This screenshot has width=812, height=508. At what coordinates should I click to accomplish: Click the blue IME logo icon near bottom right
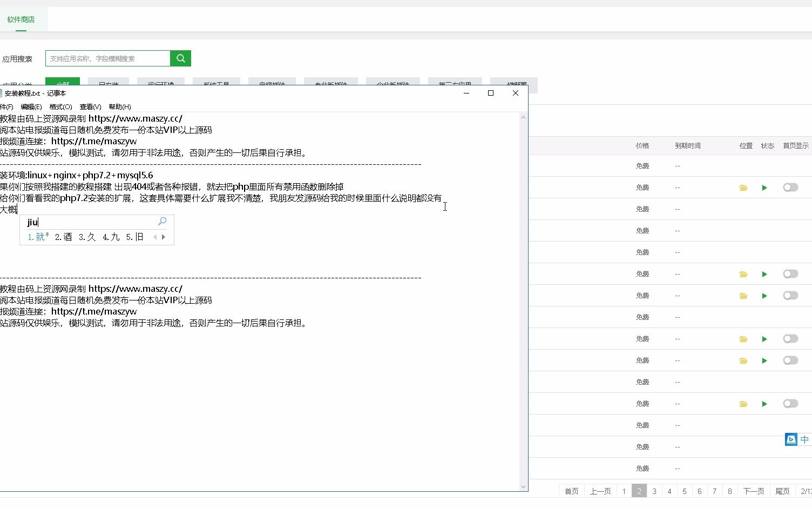click(x=790, y=439)
